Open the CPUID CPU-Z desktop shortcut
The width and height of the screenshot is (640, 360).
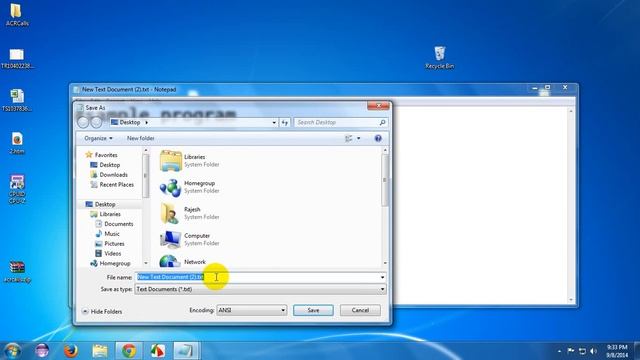coord(17,190)
